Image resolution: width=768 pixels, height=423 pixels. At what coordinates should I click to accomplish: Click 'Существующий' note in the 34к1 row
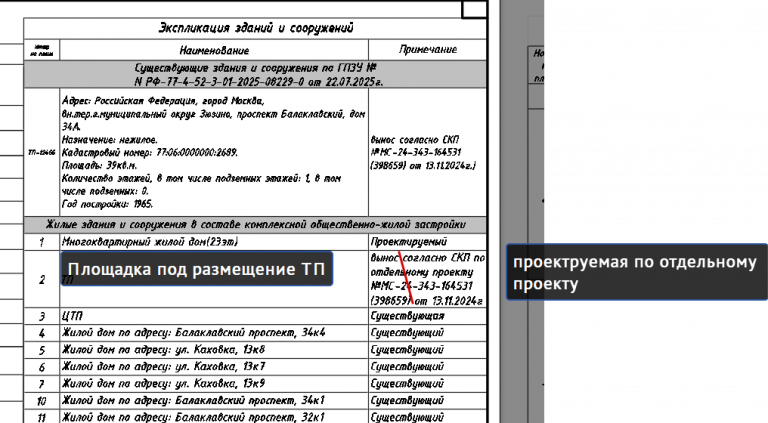point(407,400)
